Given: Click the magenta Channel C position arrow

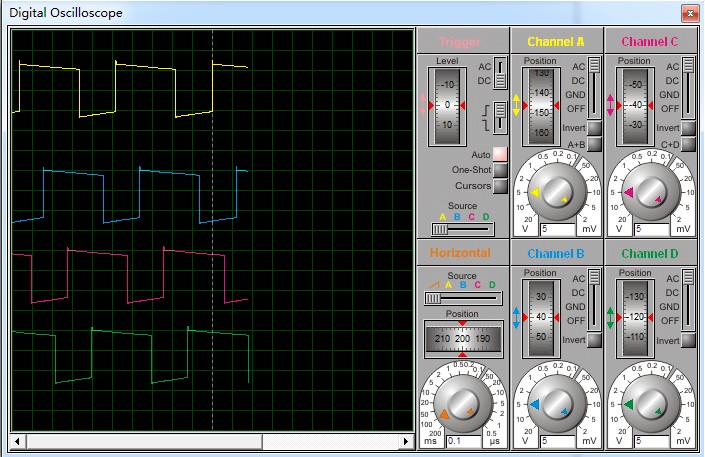Looking at the screenshot, I should (611, 105).
